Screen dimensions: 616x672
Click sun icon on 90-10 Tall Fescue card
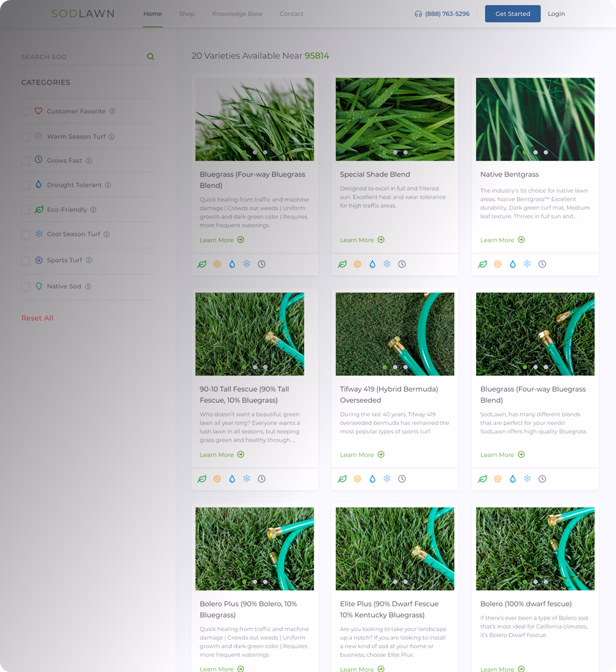click(217, 479)
